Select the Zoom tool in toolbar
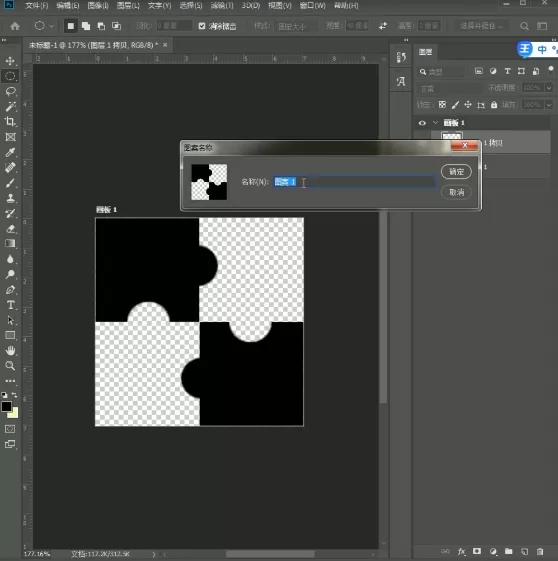The image size is (558, 561). (10, 366)
